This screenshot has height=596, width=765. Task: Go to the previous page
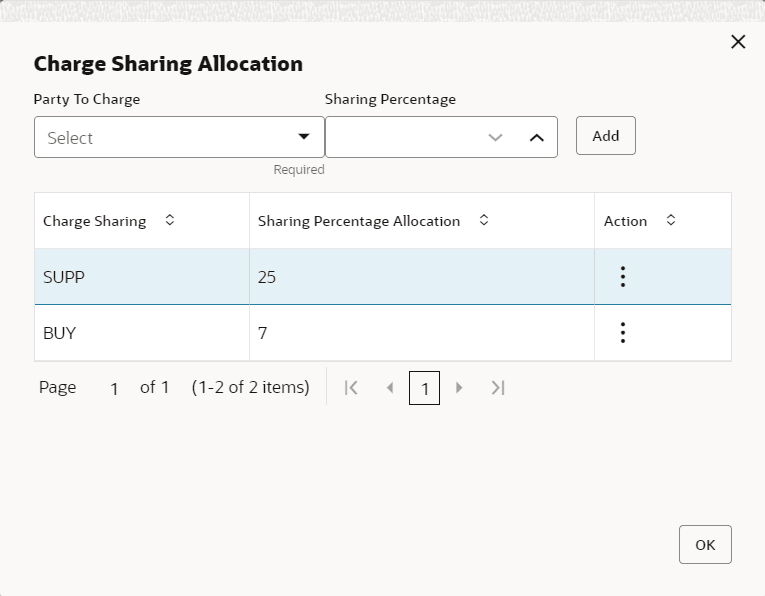[x=390, y=387]
